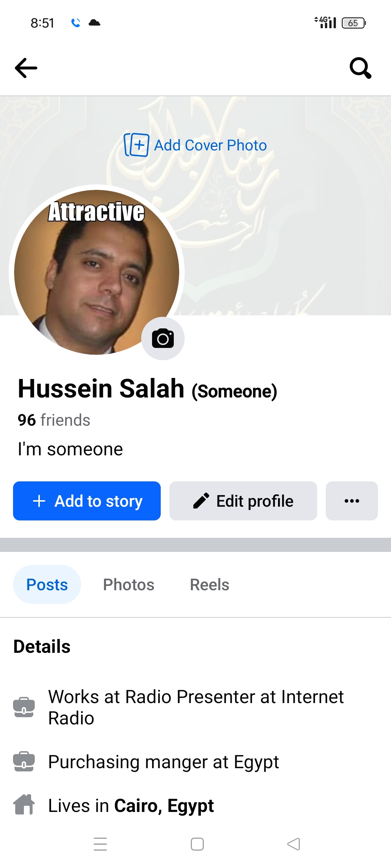Screen dimensions: 391x868
Task: Tap the Add Cover Photo plus icon
Action: (x=136, y=145)
